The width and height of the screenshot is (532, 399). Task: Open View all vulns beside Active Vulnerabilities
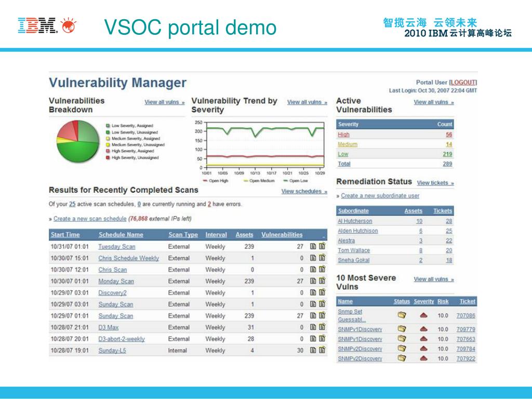click(x=434, y=102)
